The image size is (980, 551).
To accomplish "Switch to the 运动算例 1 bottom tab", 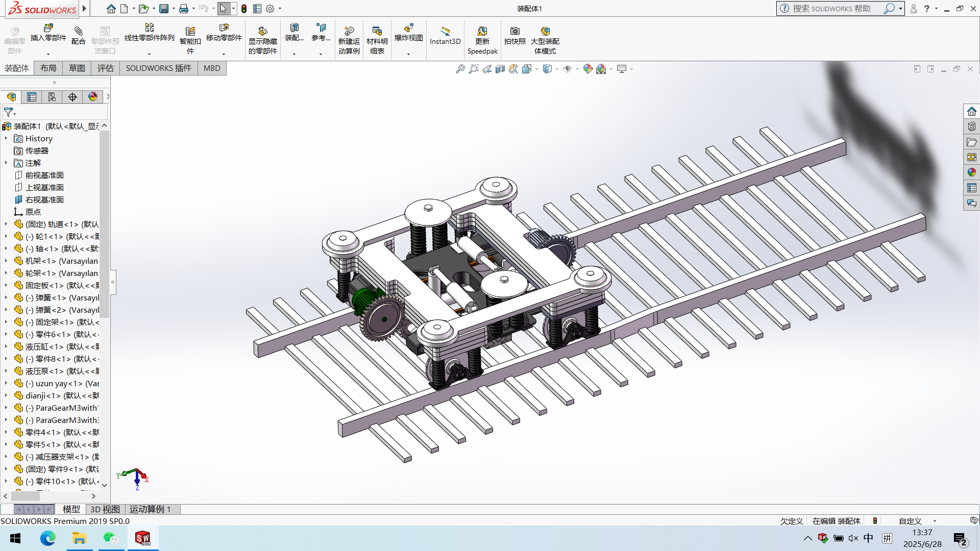I will 150,509.
